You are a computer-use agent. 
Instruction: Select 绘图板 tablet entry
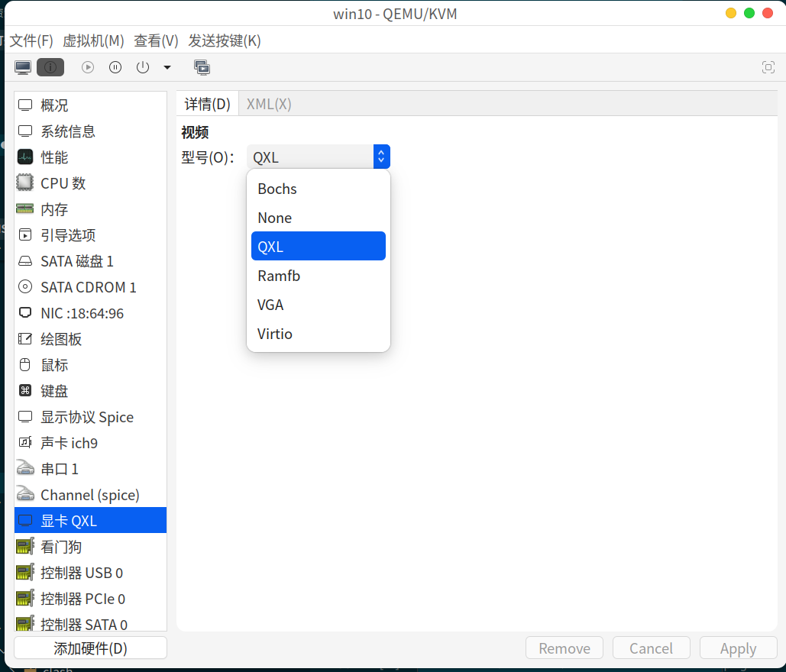[90, 339]
